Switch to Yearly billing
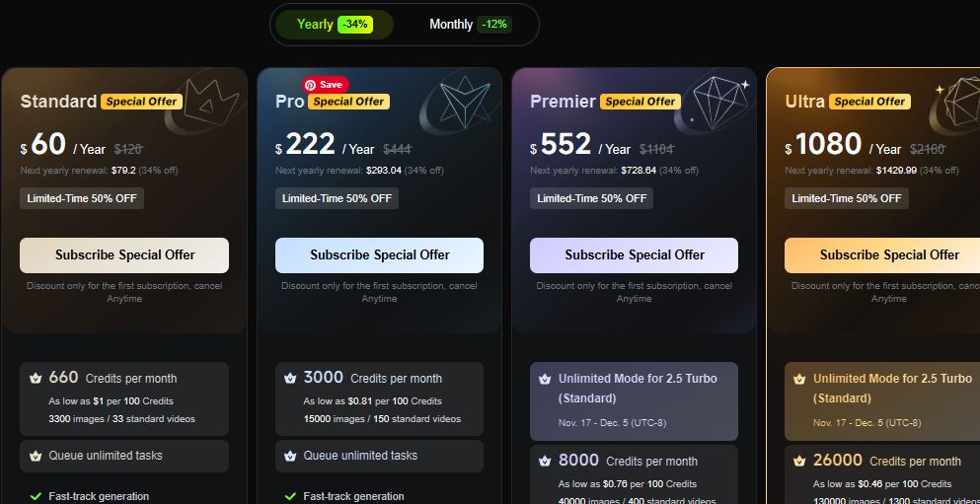 (316, 25)
